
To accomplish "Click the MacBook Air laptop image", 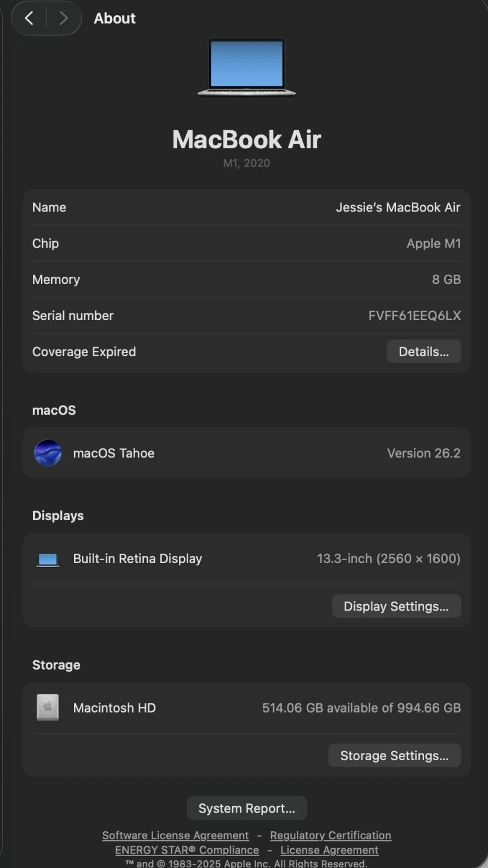I will point(247,68).
